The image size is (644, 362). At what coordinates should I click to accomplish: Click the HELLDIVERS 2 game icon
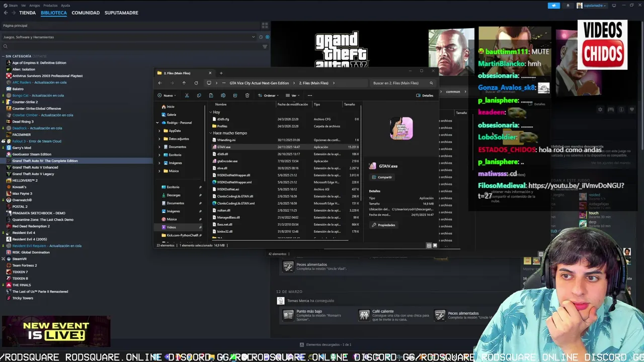click(9, 180)
